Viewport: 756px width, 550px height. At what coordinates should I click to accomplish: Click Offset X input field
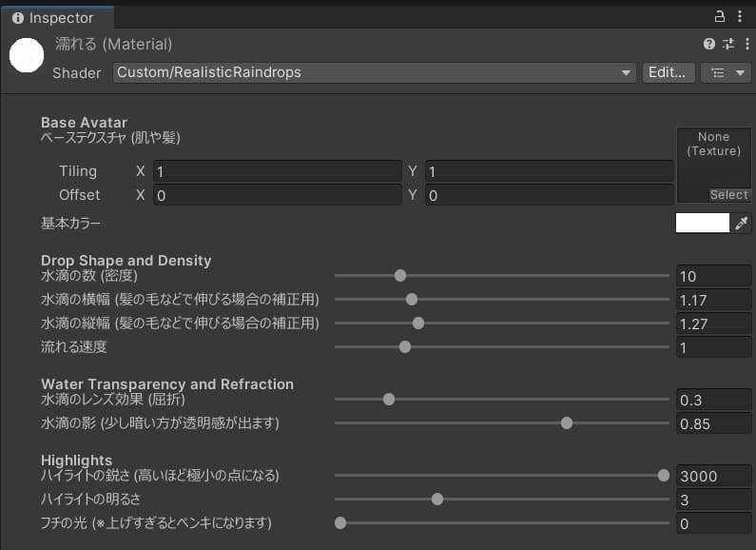[278, 195]
